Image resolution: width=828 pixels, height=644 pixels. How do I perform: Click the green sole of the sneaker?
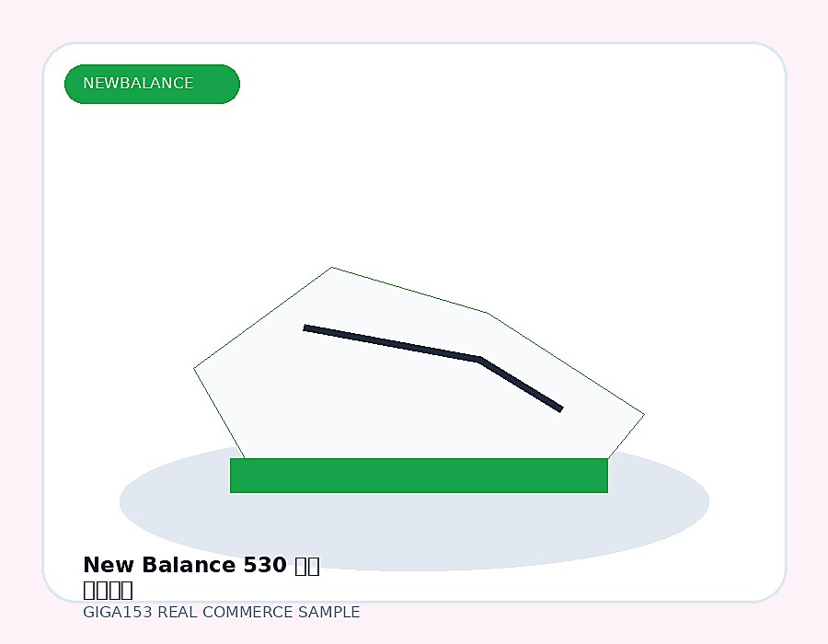tap(419, 476)
